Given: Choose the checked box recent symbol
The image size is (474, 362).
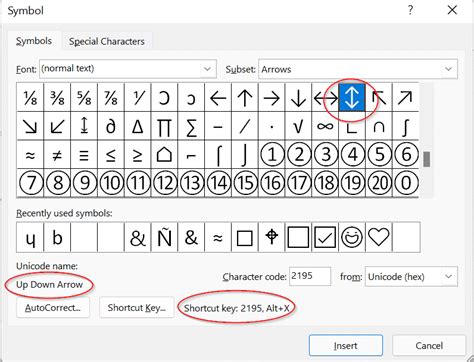Looking at the screenshot, I should [x=325, y=237].
